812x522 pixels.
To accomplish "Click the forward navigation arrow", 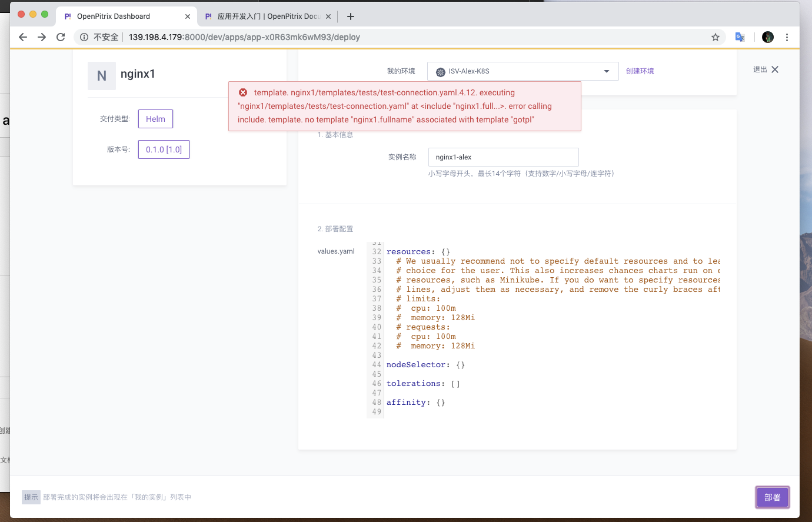I will pos(41,36).
